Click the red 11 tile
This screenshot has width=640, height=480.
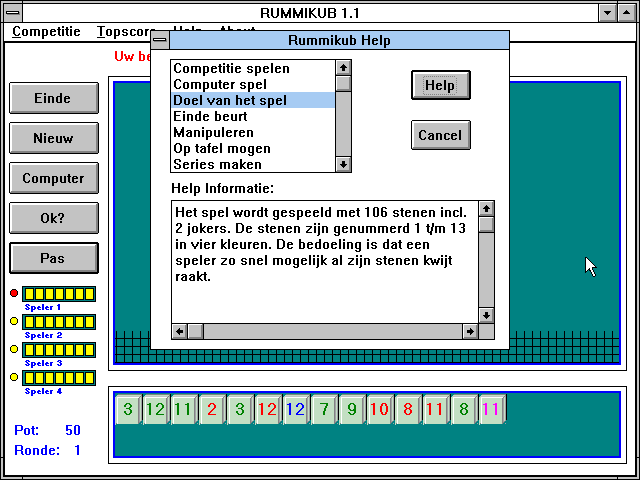point(436,409)
